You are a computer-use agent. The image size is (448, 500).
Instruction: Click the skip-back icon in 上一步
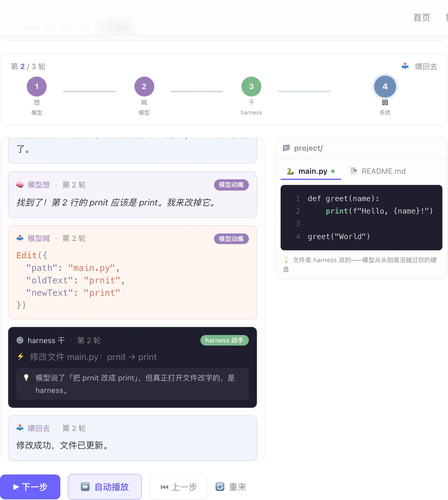coord(165,487)
